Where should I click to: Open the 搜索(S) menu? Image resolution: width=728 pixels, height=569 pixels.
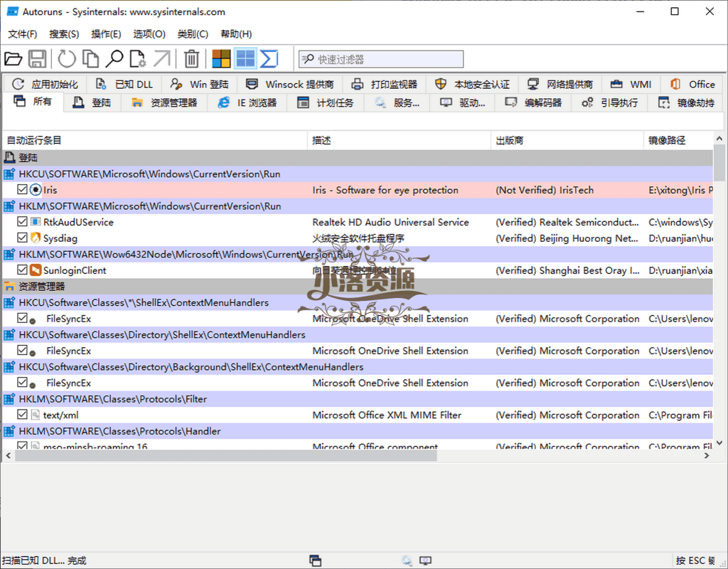[x=64, y=34]
